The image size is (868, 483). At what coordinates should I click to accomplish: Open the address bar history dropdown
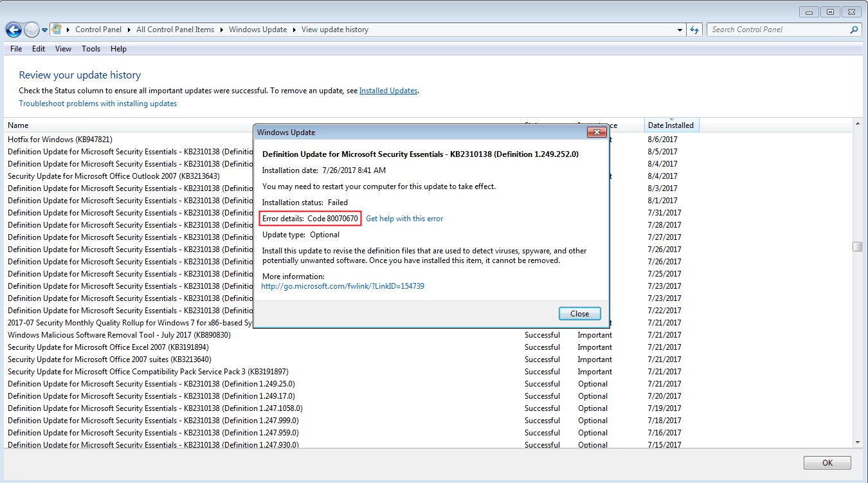pos(680,30)
